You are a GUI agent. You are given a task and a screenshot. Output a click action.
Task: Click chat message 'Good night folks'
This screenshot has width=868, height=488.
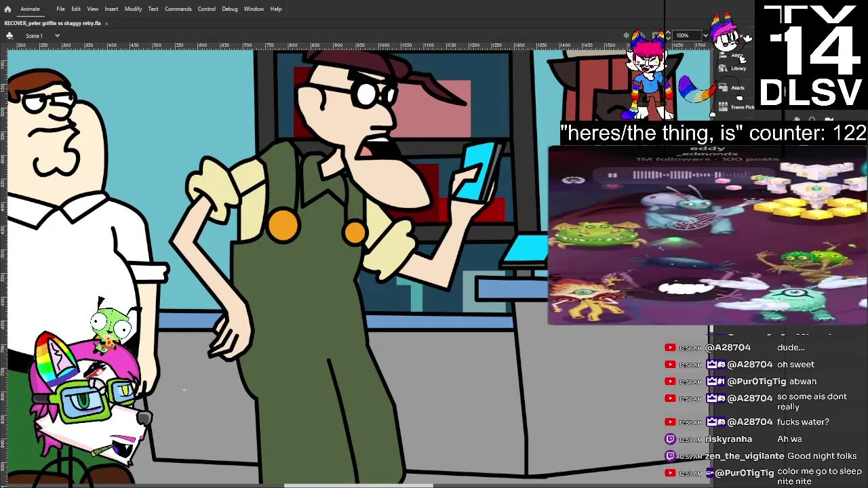click(822, 456)
